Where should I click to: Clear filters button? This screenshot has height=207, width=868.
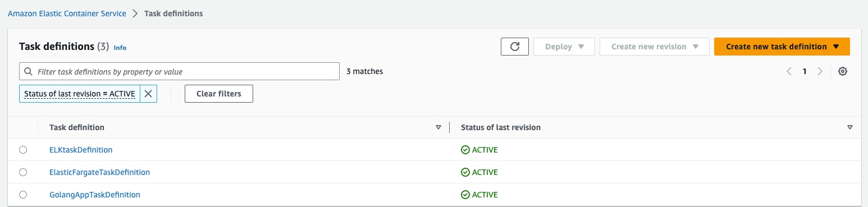[219, 94]
